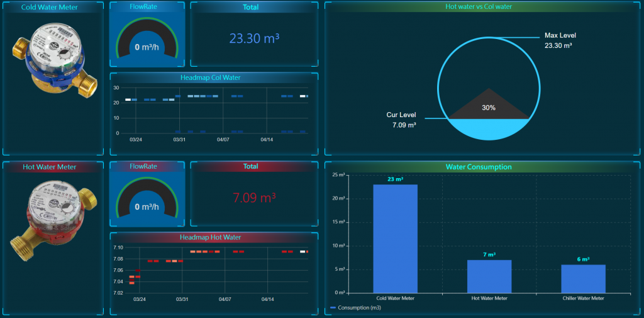644x318 pixels.
Task: Open the Headmap Hot Water panel title
Action: 214,237
